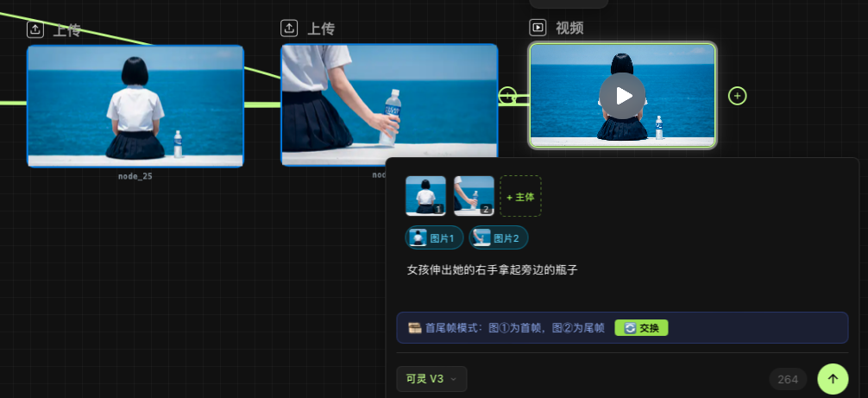Image resolution: width=868 pixels, height=398 pixels.
Task: Click the plus connector left of video node
Action: [x=507, y=96]
